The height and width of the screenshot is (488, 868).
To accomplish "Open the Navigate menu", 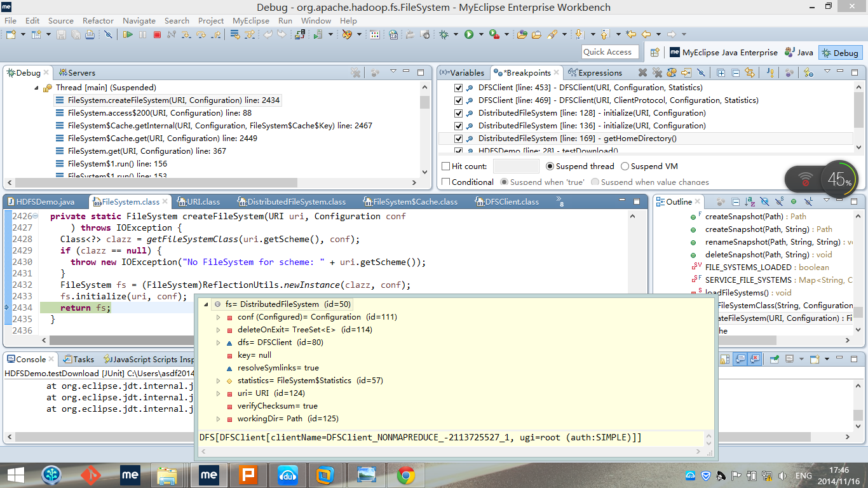I will pos(139,20).
